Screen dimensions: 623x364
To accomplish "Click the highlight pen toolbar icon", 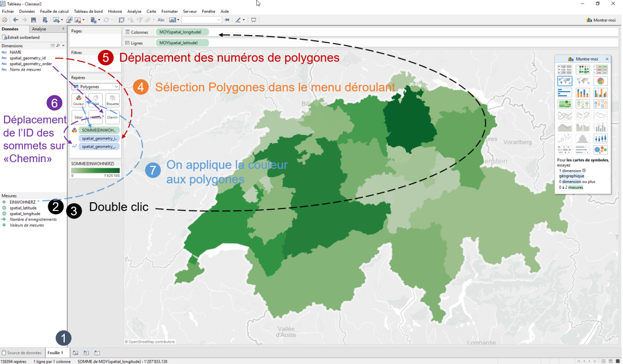I will tap(238, 20).
